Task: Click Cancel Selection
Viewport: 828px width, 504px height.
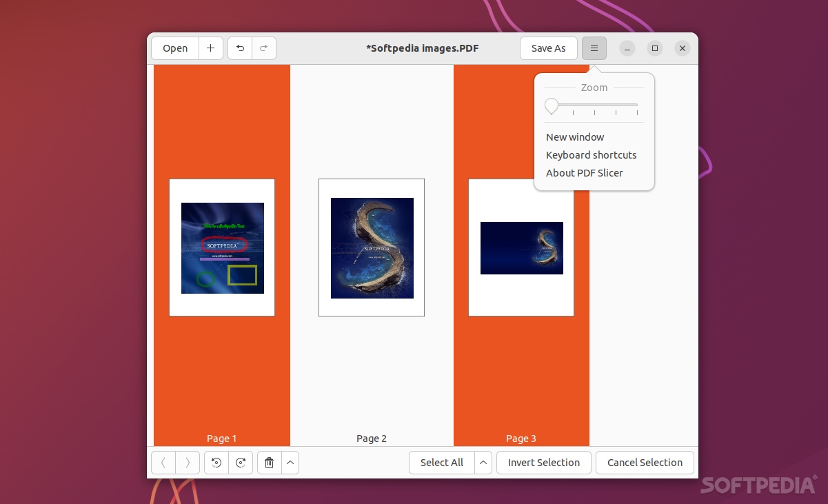Action: [645, 462]
